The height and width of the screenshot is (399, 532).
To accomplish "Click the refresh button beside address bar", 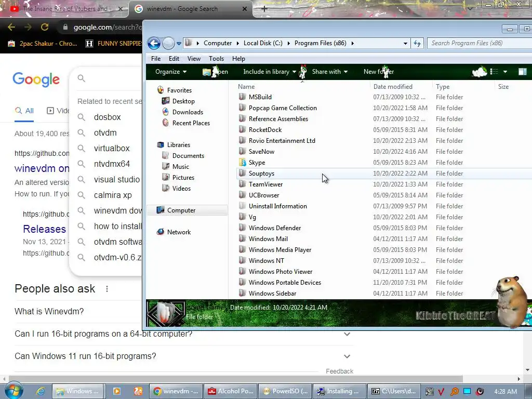I will pos(417,43).
